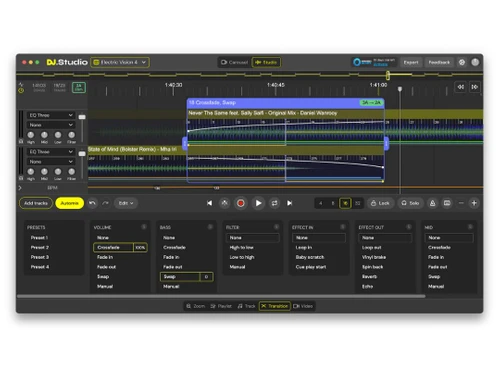Toggle the Lock button

(380, 203)
